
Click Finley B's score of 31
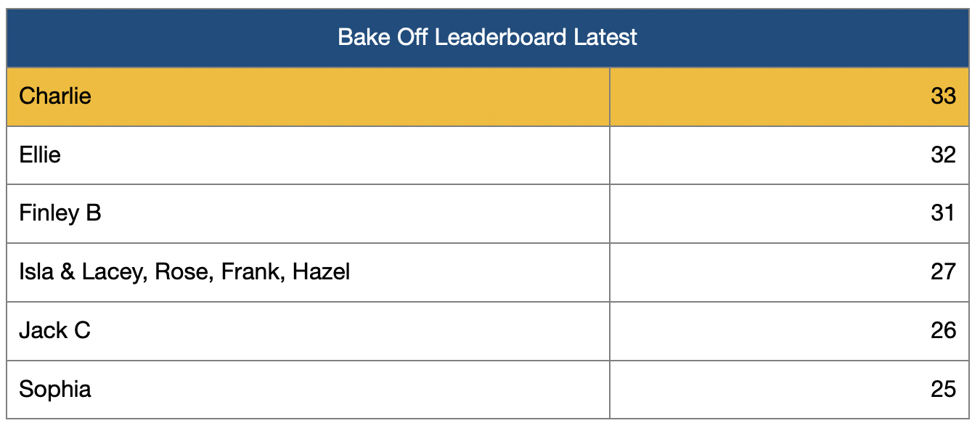coord(943,213)
